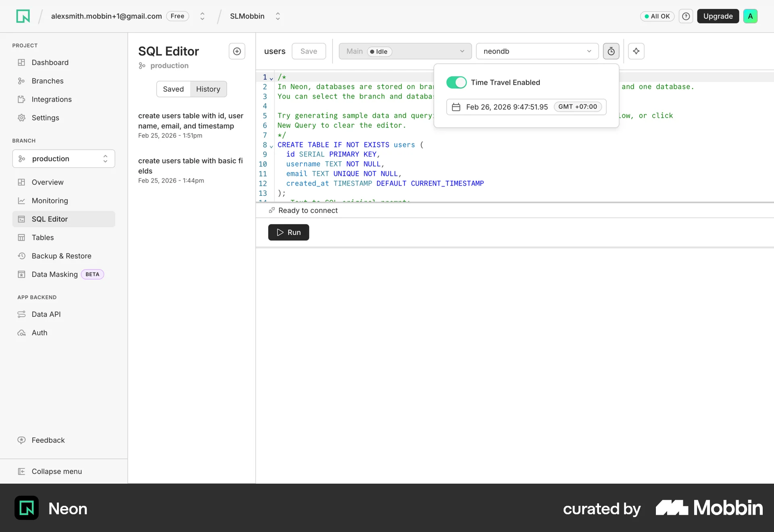Click the Save query button
Image resolution: width=774 pixels, height=532 pixels.
309,51
